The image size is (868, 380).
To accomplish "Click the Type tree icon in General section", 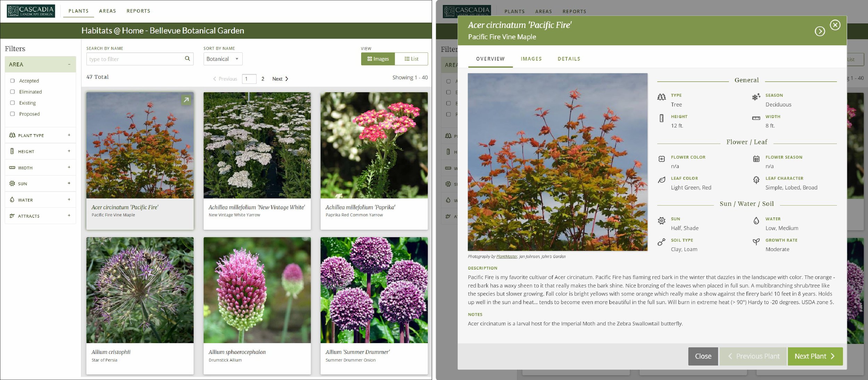I will [661, 97].
